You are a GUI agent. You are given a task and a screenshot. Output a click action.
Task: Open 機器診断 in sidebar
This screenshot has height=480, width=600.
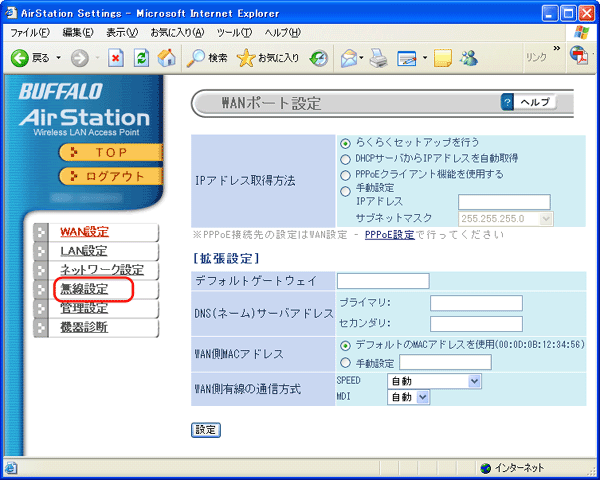84,327
